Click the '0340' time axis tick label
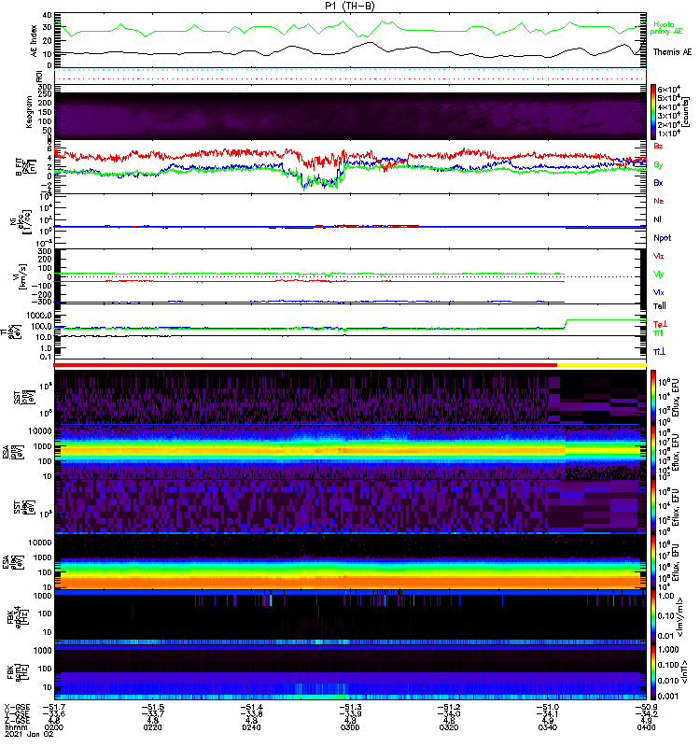This screenshot has width=700, height=747. (x=548, y=727)
